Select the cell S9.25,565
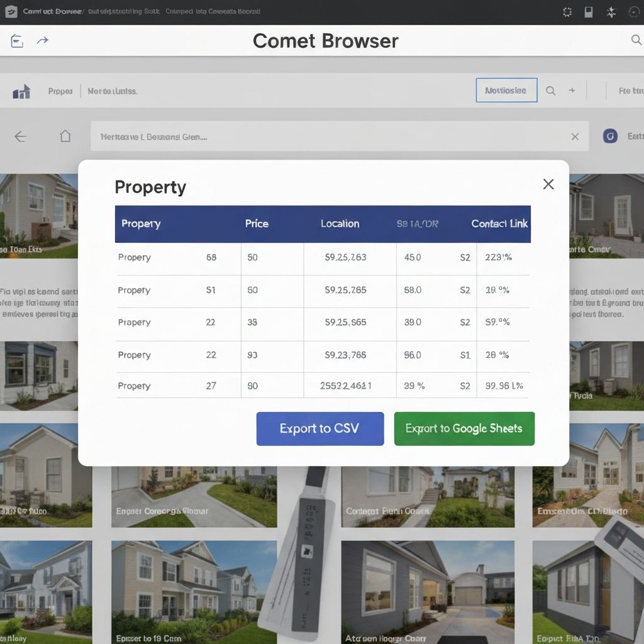Screen dimensions: 644x644 coord(345,323)
